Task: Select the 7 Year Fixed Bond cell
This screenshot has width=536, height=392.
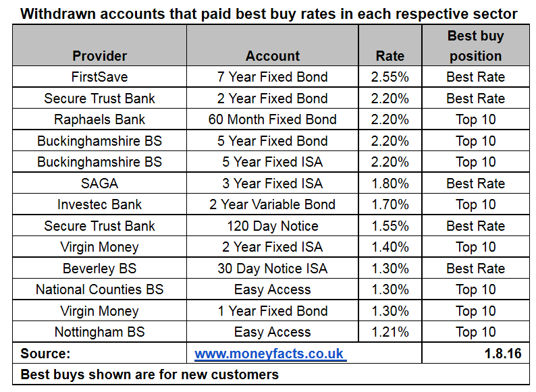Action: pos(272,77)
